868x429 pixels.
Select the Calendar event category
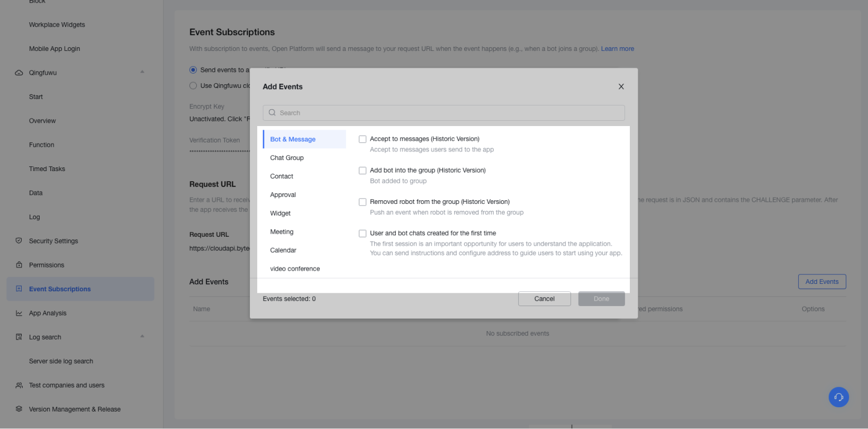[x=283, y=251]
